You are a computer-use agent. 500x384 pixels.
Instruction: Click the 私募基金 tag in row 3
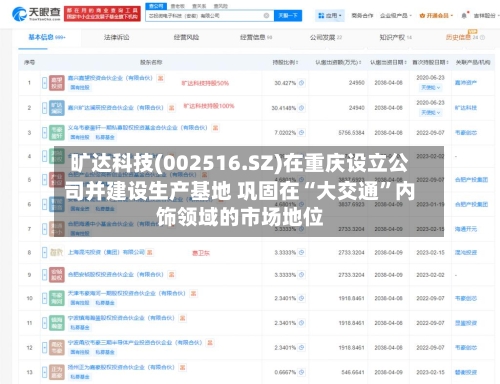coord(105,137)
